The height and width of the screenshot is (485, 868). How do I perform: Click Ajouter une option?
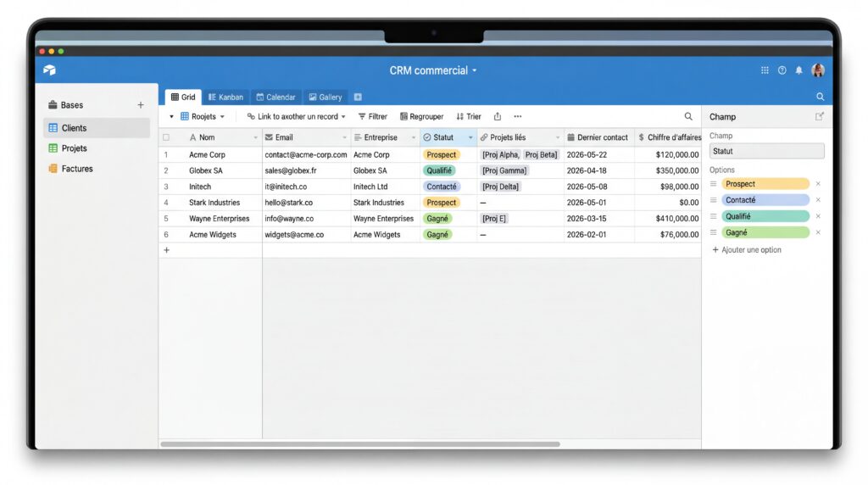(747, 249)
